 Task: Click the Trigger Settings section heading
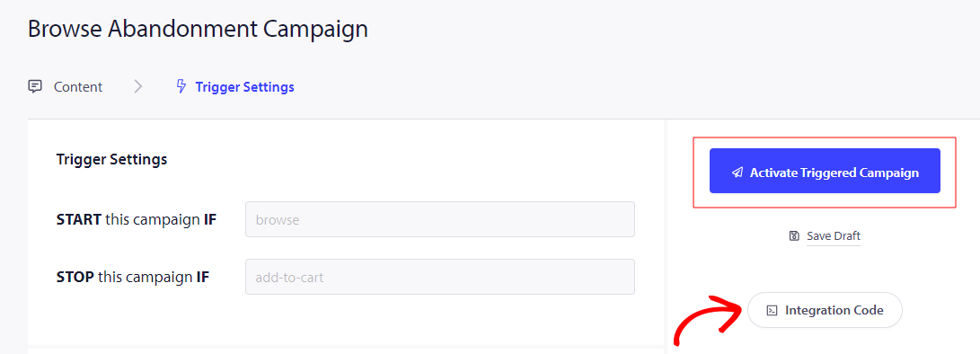coord(112,160)
